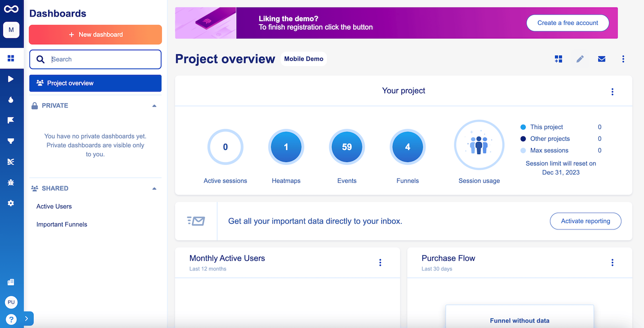Click the blue dot beside 'This project'

tap(523, 127)
